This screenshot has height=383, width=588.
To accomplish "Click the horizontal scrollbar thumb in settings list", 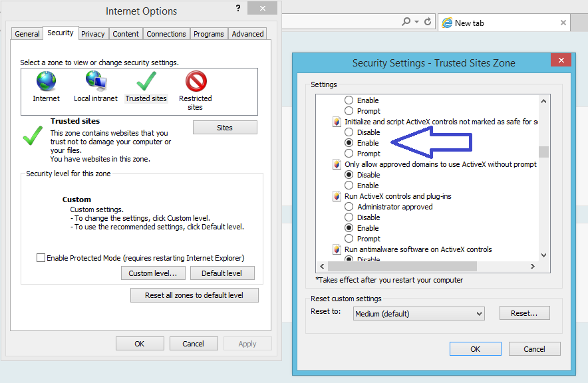I will pyautogui.click(x=402, y=266).
